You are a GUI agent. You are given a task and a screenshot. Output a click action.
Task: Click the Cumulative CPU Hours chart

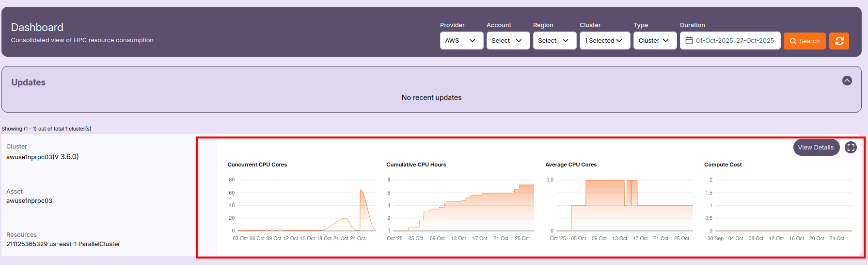[460, 209]
